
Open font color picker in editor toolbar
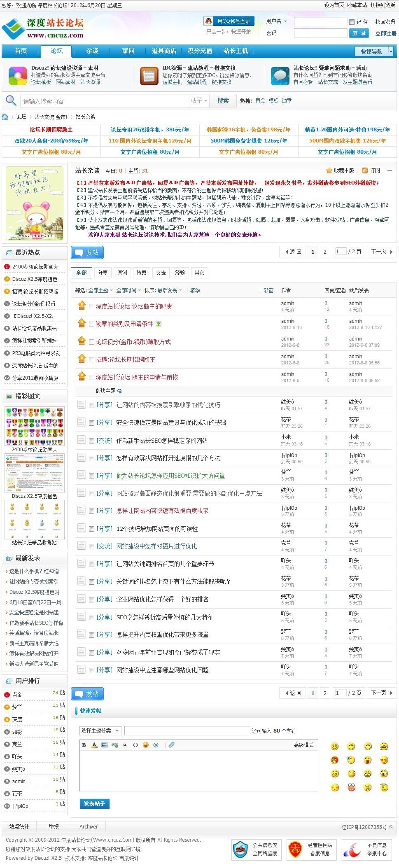point(94,745)
